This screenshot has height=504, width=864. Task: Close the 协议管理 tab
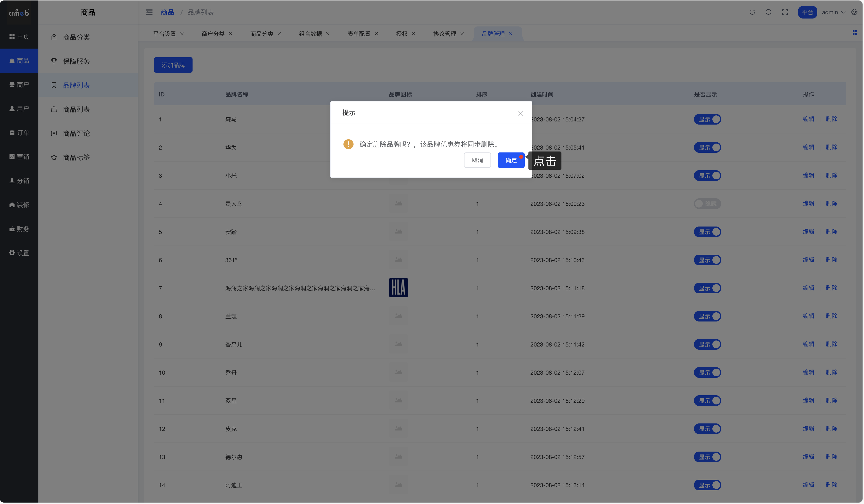(462, 34)
